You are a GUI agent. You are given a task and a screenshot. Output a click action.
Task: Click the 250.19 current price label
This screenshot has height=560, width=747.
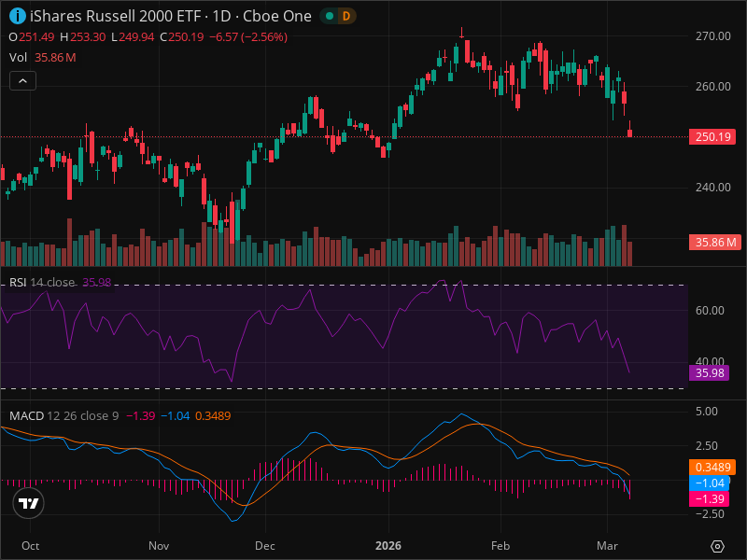point(712,137)
